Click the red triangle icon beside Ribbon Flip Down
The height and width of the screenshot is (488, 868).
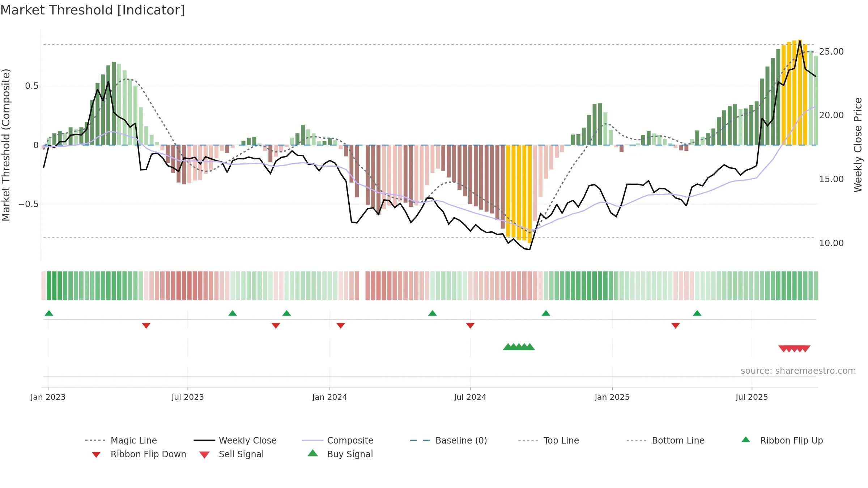[96, 455]
